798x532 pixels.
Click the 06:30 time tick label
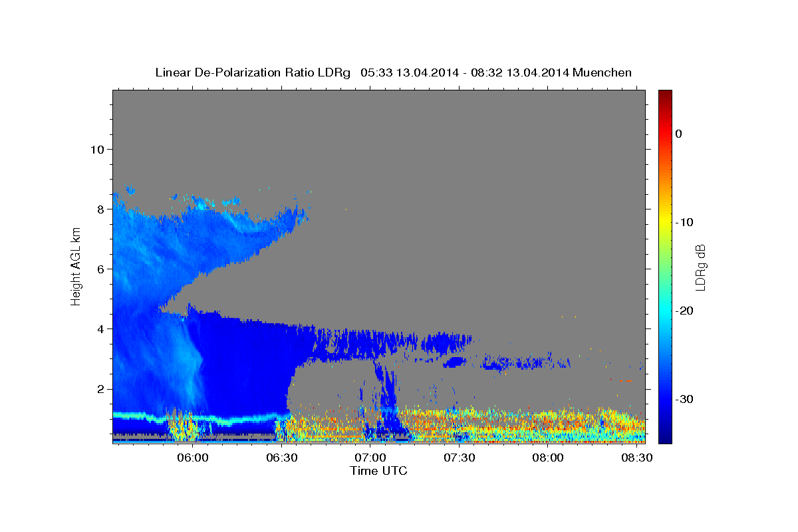point(281,458)
